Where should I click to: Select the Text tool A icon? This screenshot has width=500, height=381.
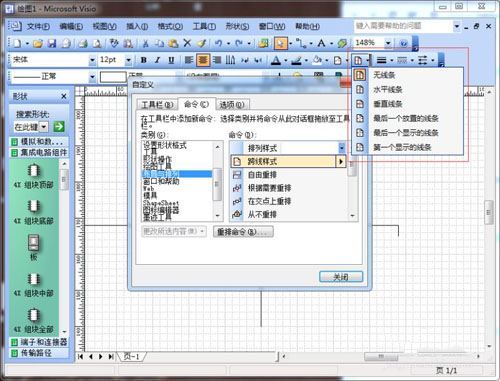[321, 43]
